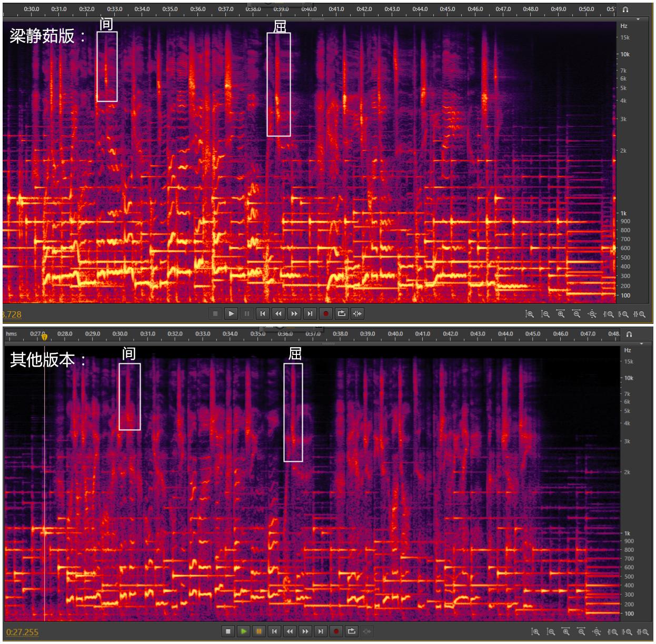Click Fast Forward in the lower editor
This screenshot has height=644, width=656.
[305, 631]
